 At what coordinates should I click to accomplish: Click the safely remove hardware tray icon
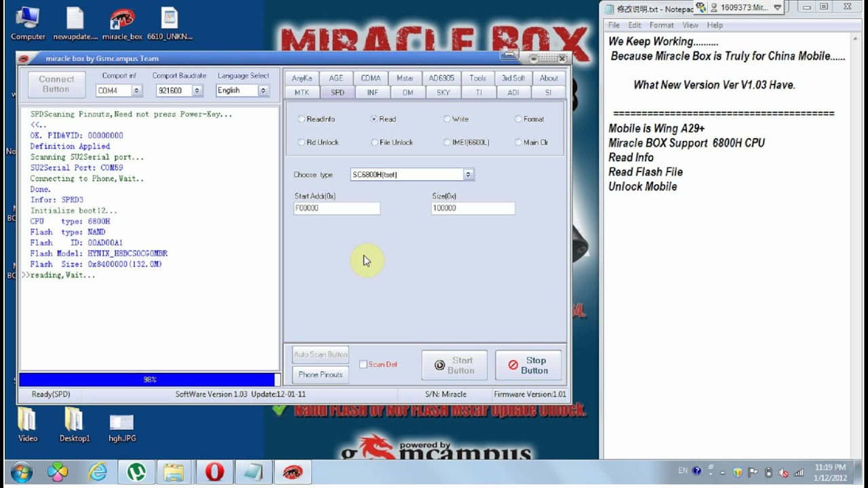768,472
